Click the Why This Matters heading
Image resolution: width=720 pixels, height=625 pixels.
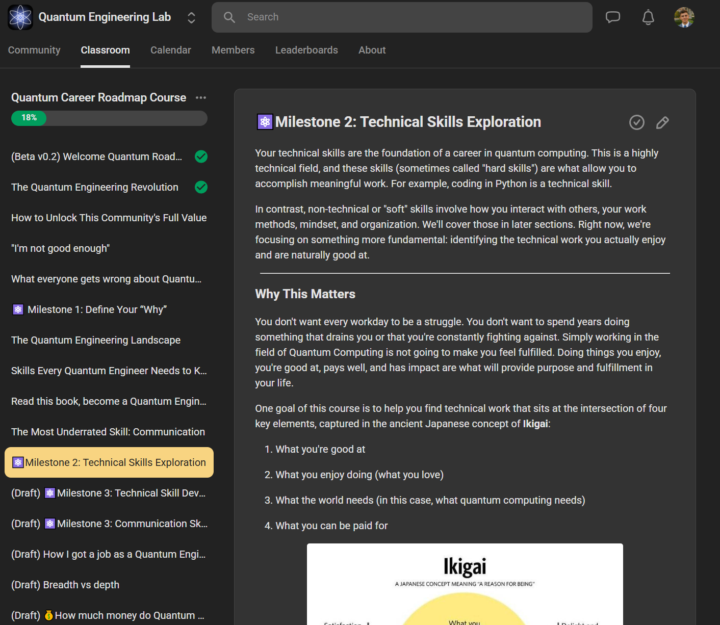(305, 294)
